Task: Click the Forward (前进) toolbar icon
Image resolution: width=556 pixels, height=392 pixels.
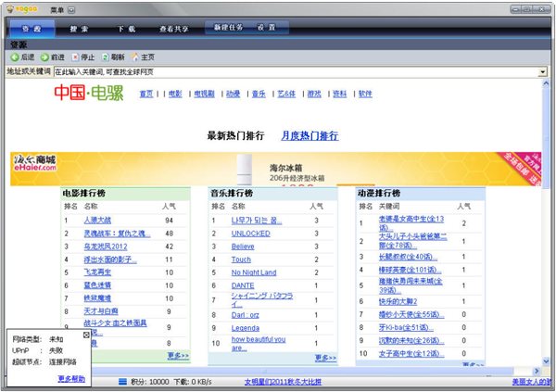Action: (45, 57)
